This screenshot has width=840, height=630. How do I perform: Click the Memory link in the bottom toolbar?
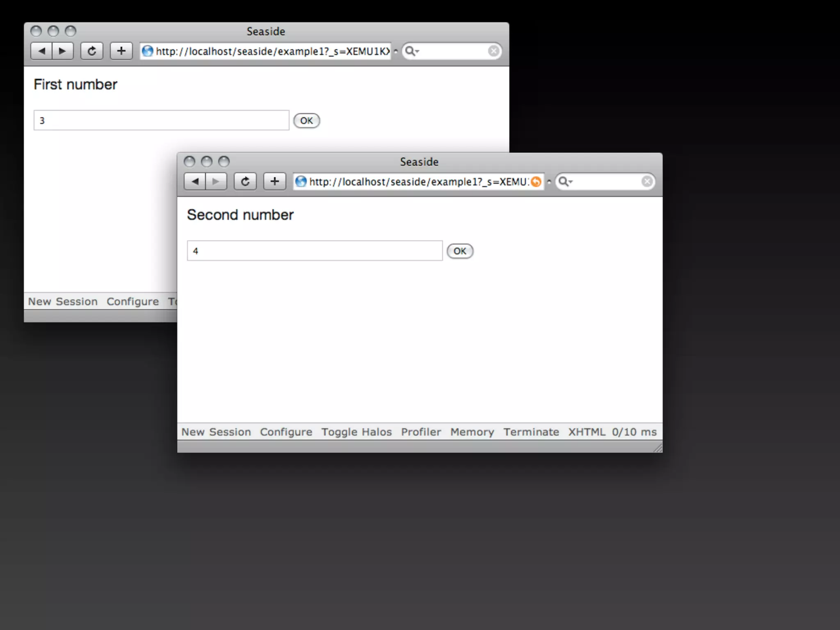click(472, 432)
